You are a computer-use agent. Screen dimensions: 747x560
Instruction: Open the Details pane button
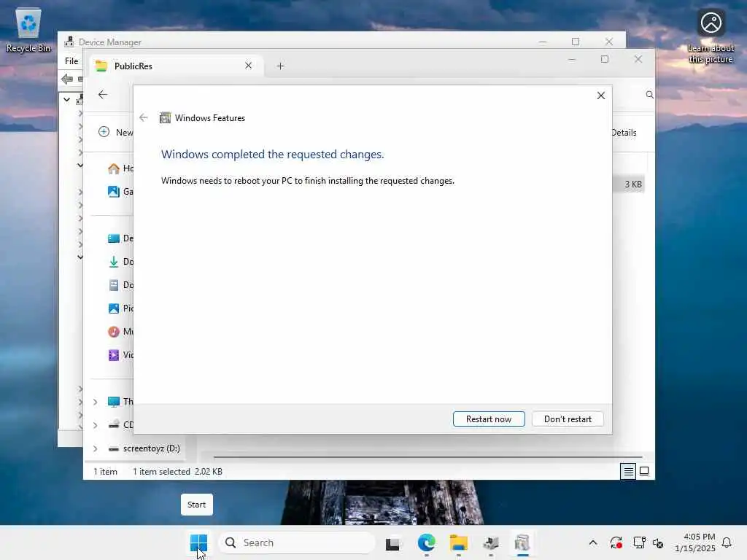click(x=624, y=133)
